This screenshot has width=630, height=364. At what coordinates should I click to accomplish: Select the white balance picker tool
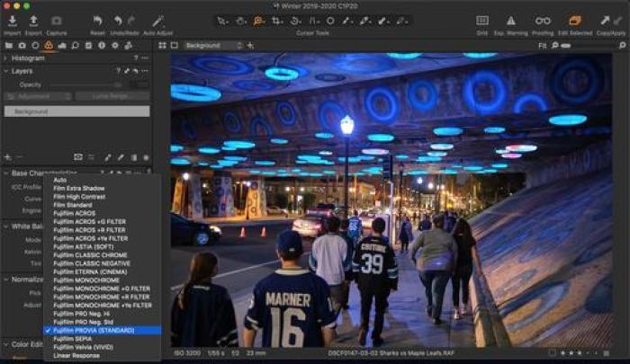pos(364,21)
